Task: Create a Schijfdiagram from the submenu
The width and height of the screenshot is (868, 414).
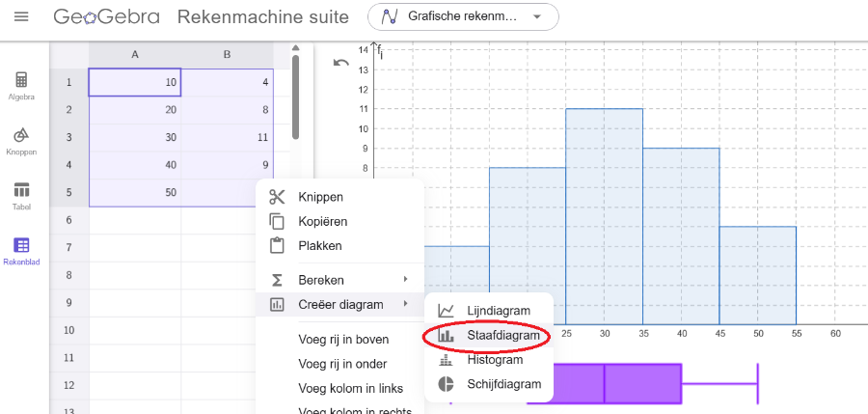Action: (489, 383)
